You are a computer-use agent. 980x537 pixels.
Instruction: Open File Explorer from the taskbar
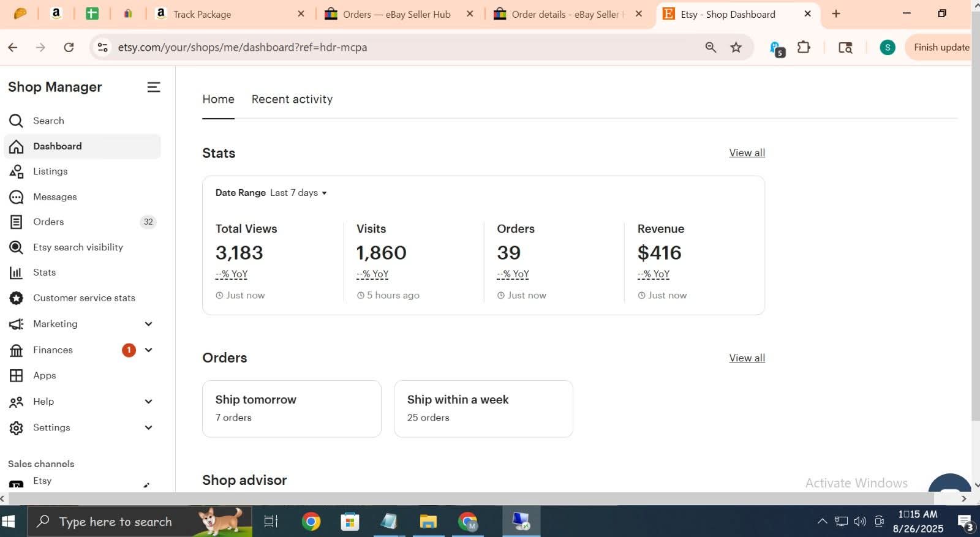(x=428, y=522)
